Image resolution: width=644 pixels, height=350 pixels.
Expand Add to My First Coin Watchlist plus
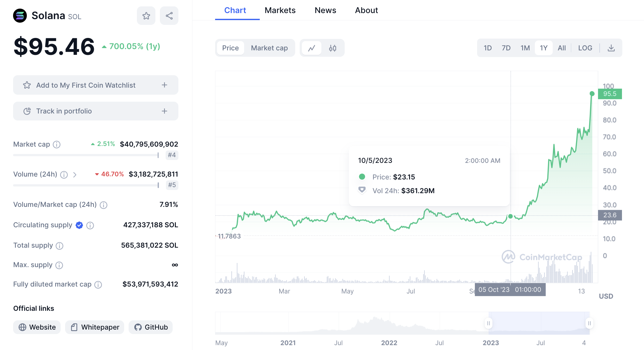point(164,85)
